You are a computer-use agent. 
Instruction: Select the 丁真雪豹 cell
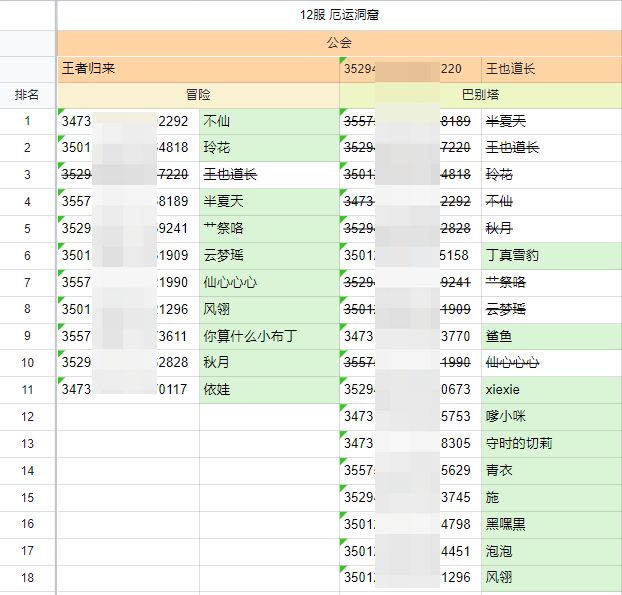pyautogui.click(x=551, y=255)
